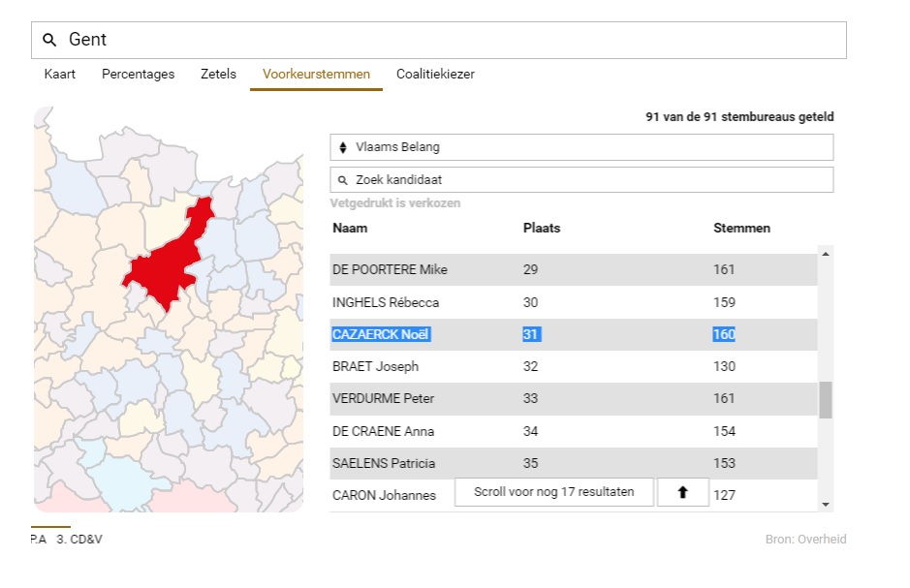Click the 3. CD&V legend item

[x=79, y=540]
